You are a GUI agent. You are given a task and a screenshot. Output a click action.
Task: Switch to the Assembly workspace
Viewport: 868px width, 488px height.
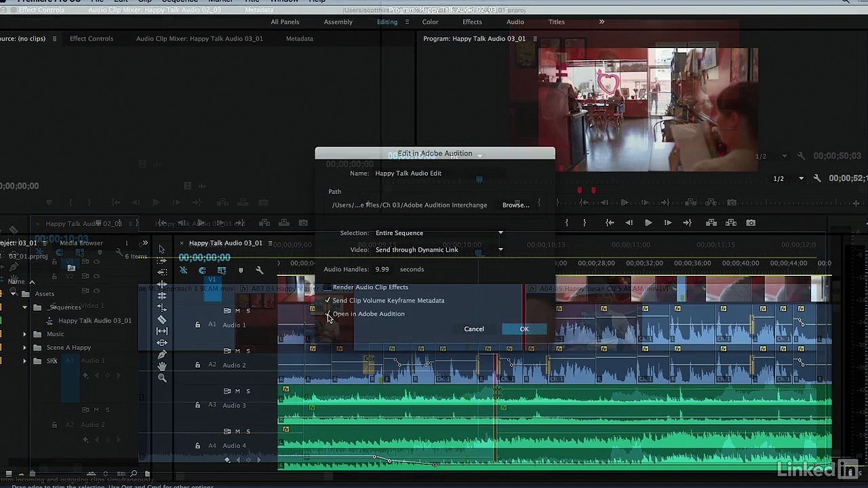338,22
